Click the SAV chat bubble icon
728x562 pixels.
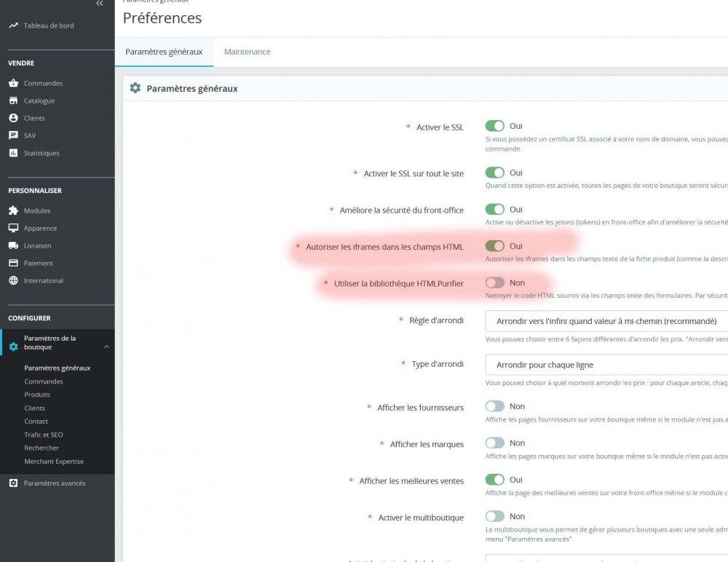point(13,135)
